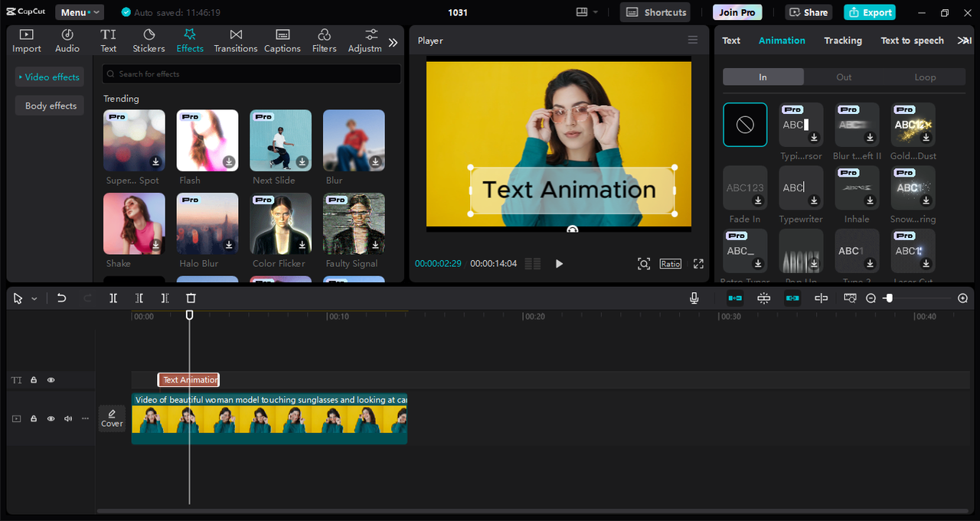Select the Loop animation tab
Screen dimensions: 980x521
click(x=925, y=77)
